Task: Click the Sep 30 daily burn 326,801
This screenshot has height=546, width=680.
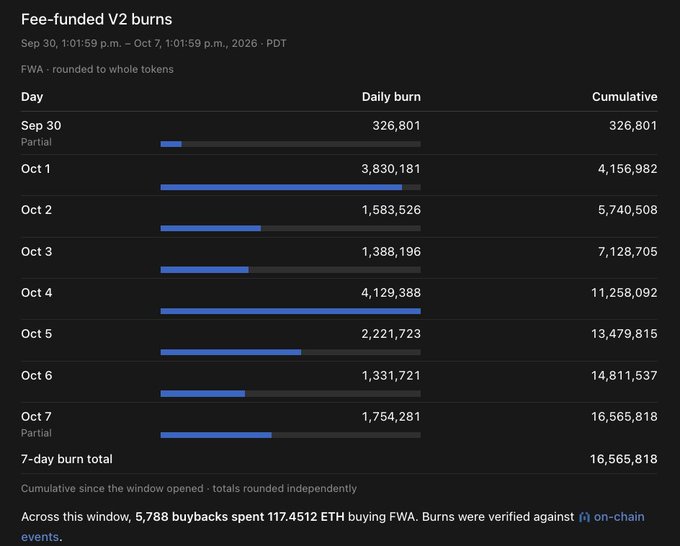Action: [396, 126]
